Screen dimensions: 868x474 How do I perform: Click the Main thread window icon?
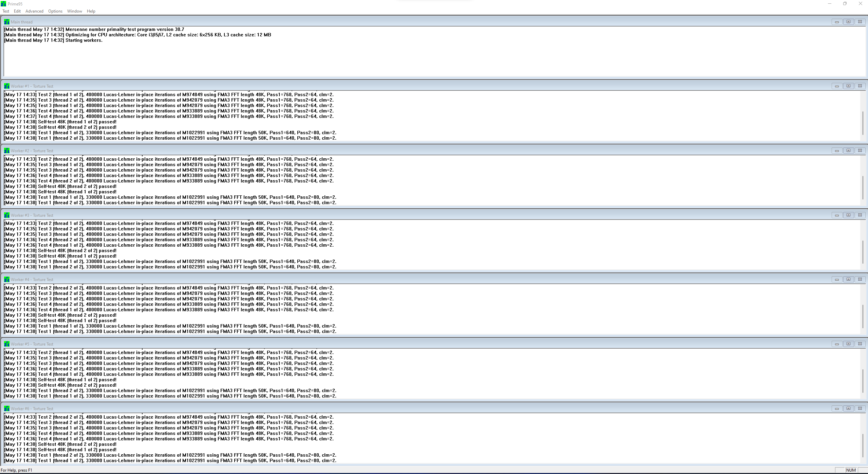coord(6,22)
